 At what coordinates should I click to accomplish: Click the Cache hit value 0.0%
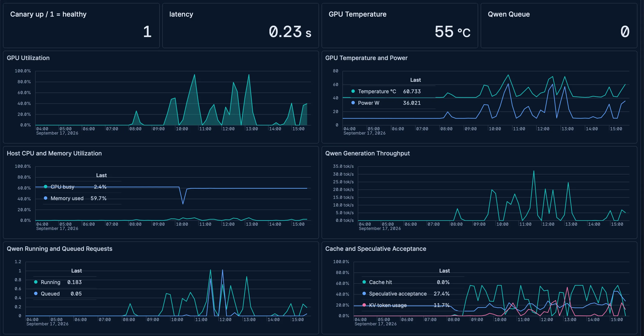pyautogui.click(x=443, y=282)
